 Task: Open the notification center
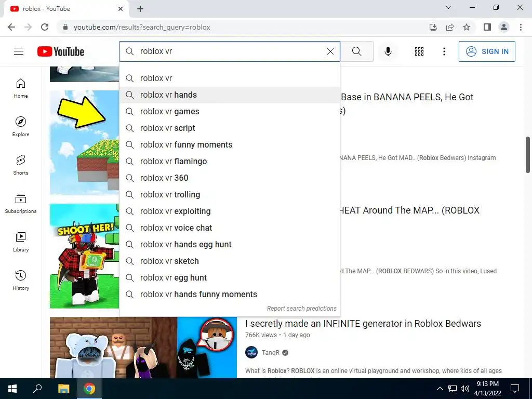click(515, 389)
